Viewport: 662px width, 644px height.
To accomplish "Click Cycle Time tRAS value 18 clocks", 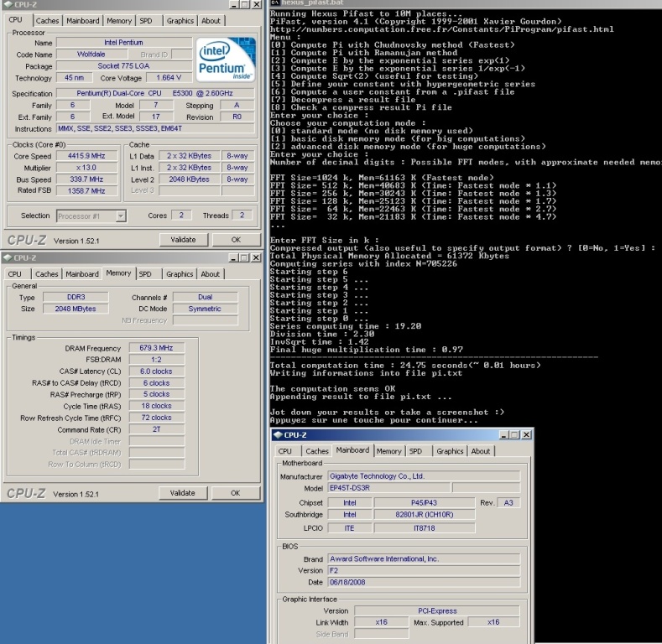I will tap(157, 406).
